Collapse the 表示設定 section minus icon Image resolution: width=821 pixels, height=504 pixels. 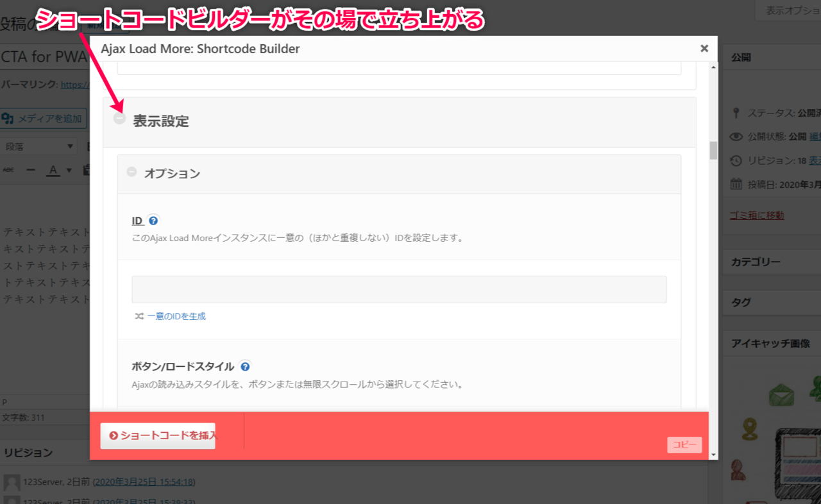tap(119, 119)
